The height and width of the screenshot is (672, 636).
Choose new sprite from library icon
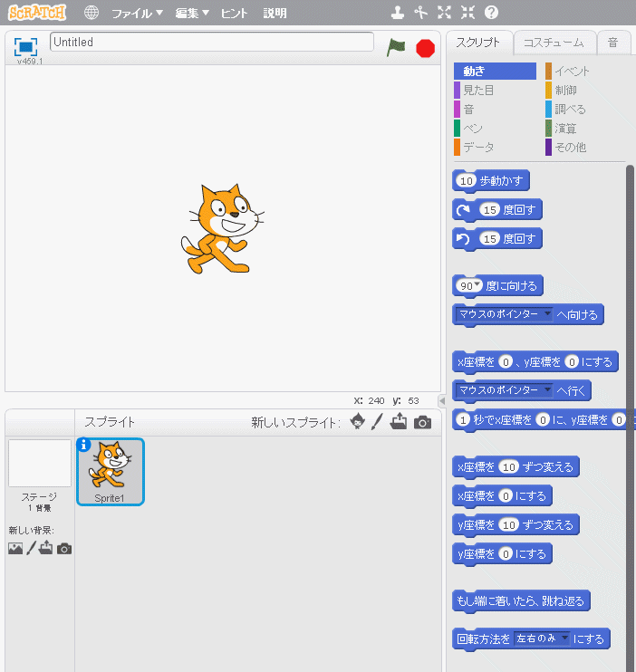point(358,422)
